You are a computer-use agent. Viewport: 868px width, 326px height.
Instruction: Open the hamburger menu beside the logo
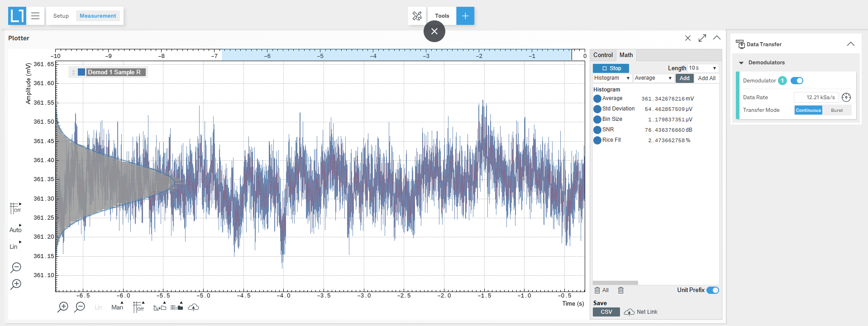click(35, 16)
